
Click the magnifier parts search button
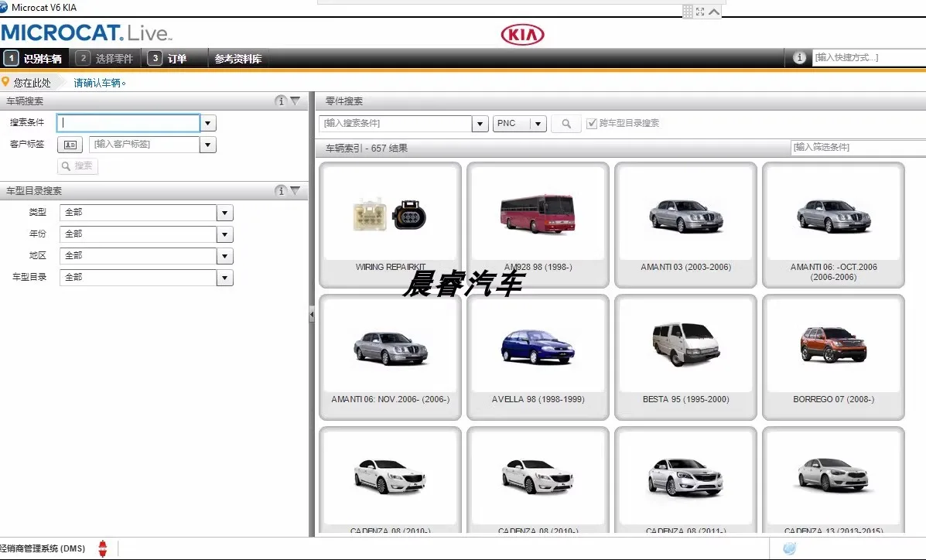coord(566,124)
